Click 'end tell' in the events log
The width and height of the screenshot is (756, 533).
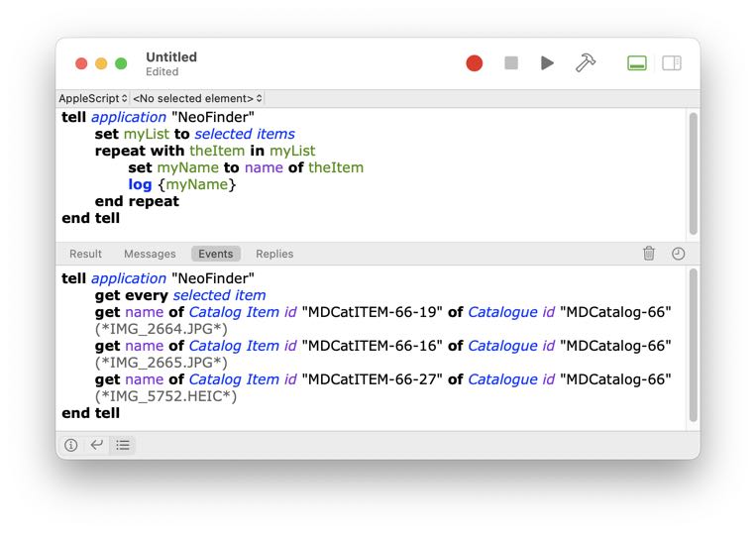[90, 413]
